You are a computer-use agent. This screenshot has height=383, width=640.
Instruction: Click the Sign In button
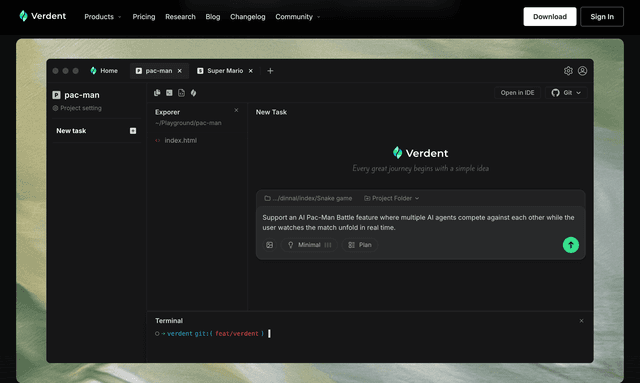(x=602, y=17)
